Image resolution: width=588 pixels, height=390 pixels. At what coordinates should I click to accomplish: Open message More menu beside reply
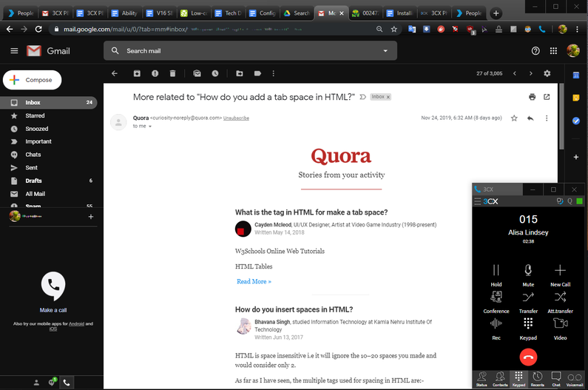[547, 118]
